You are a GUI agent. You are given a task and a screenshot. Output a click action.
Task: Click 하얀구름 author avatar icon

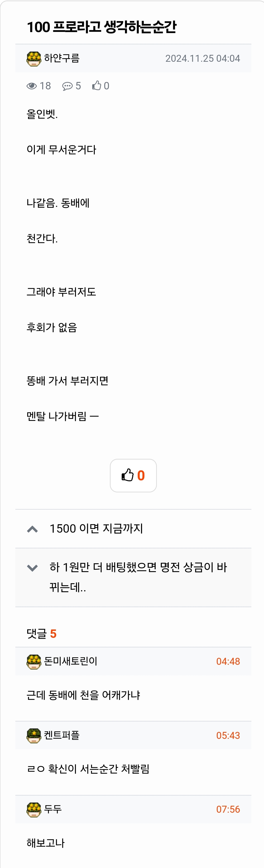tap(34, 59)
